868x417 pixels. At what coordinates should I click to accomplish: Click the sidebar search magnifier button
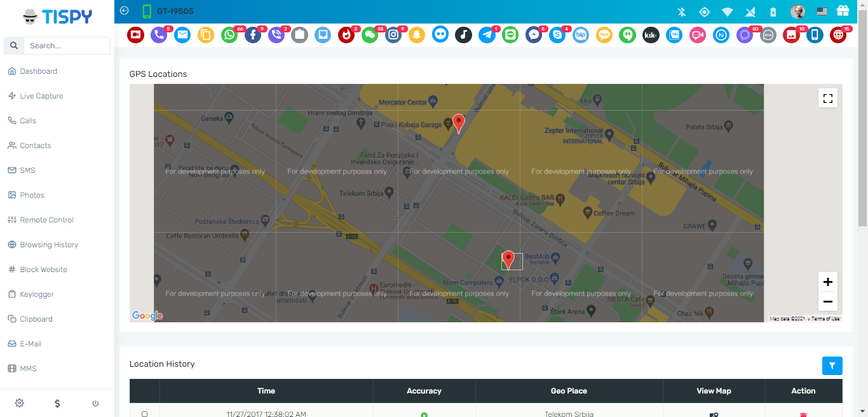coord(14,46)
